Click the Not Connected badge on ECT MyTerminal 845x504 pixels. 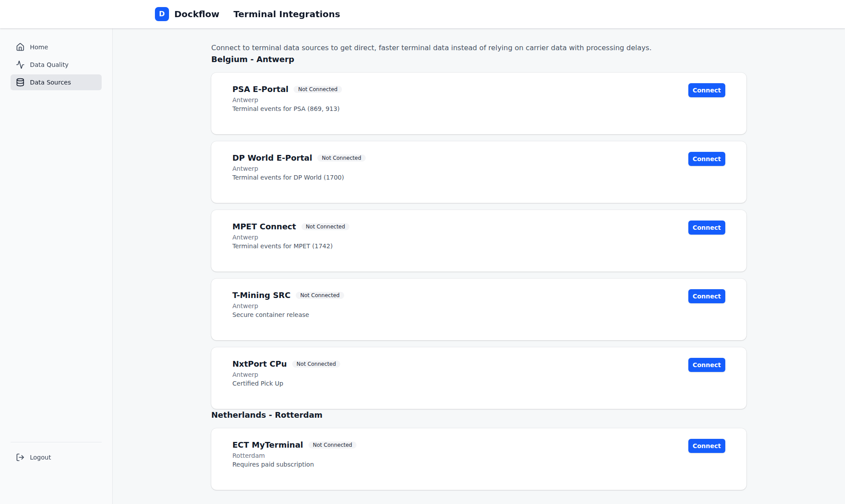tap(332, 445)
